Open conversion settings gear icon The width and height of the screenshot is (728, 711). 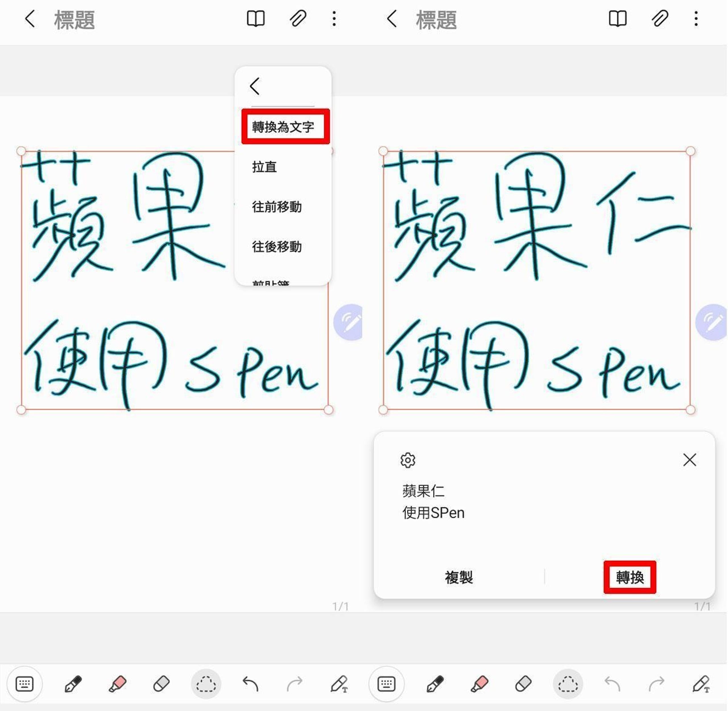[407, 460]
